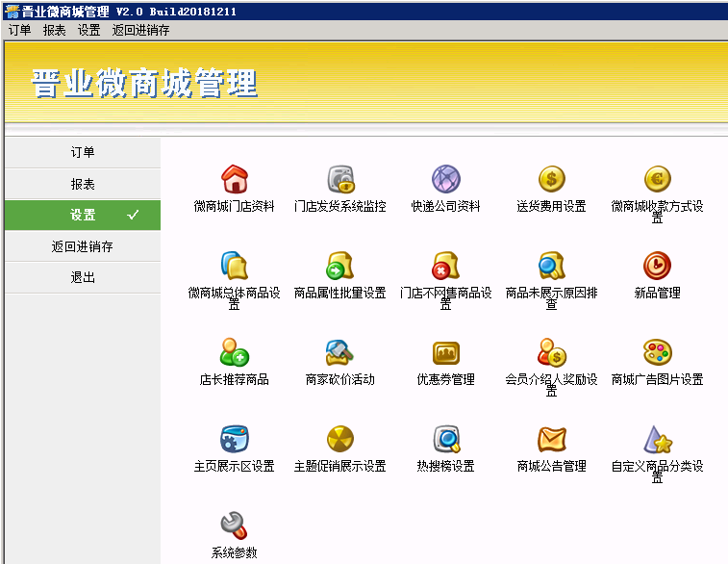The image size is (728, 564).
Task: Open 商城广告图片设置 palette icon
Action: [x=658, y=352]
